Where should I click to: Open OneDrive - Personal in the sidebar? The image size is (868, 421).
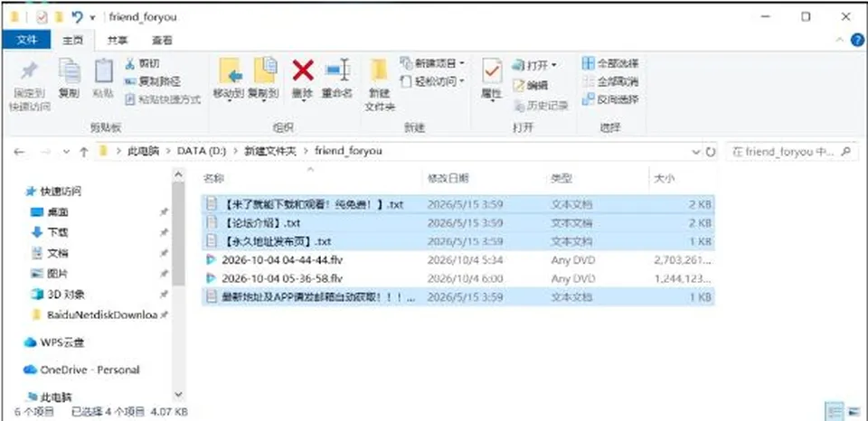(82, 370)
